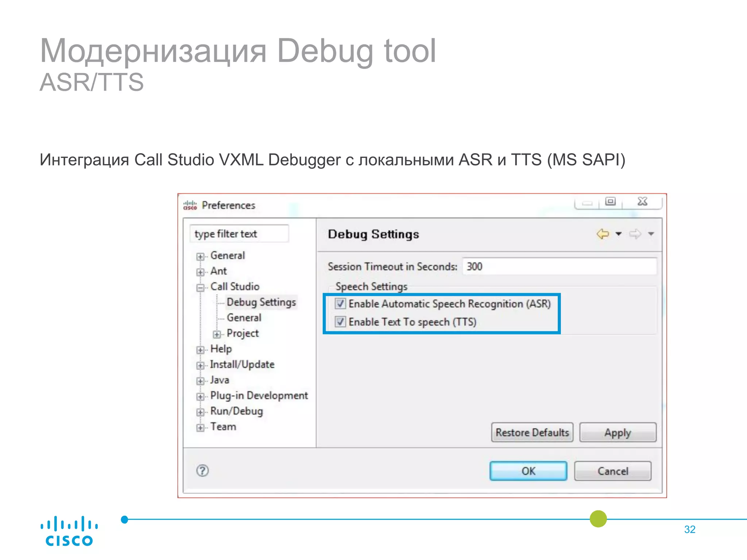Select the Ant tree item
Image resolution: width=747 pixels, height=560 pixels.
coord(218,271)
